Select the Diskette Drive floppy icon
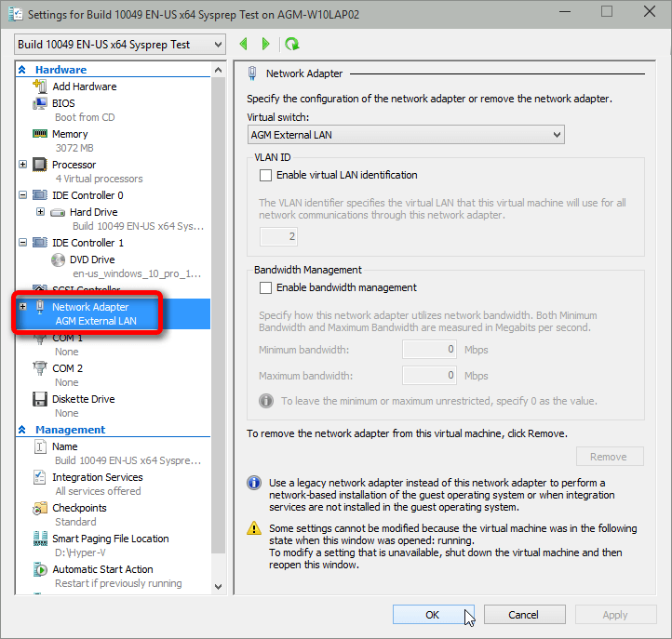 point(40,399)
